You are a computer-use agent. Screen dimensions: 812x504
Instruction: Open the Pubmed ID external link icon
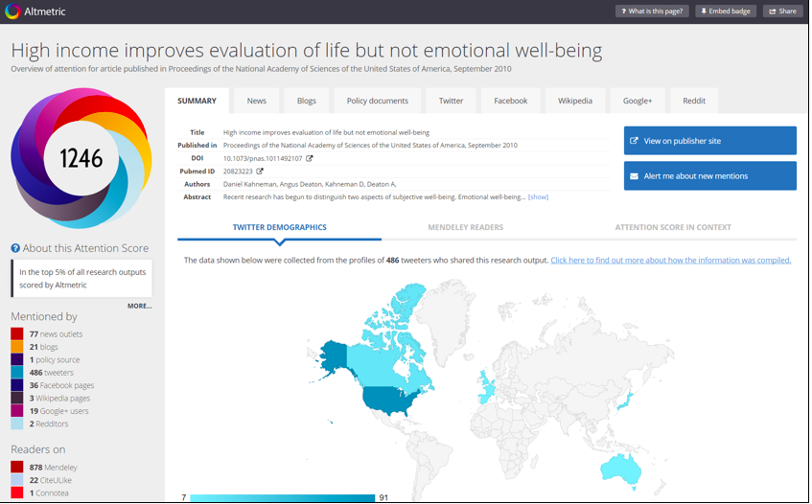coord(260,172)
